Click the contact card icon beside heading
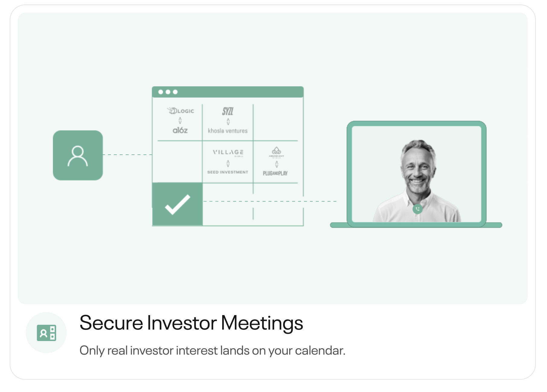547x392 pixels. coord(46,333)
